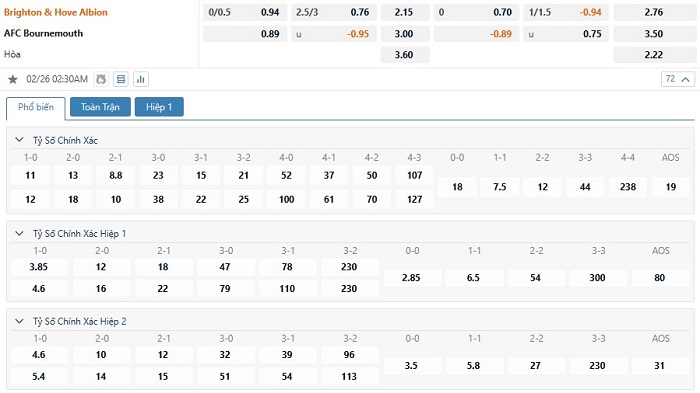Choose second-half AOS odds 31
700x393 pixels.
[x=660, y=366]
